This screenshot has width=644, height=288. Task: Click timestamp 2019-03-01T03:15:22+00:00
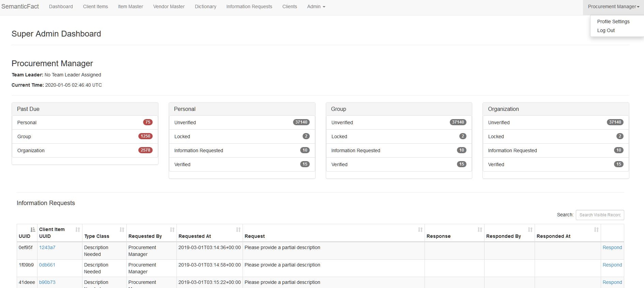point(210,282)
